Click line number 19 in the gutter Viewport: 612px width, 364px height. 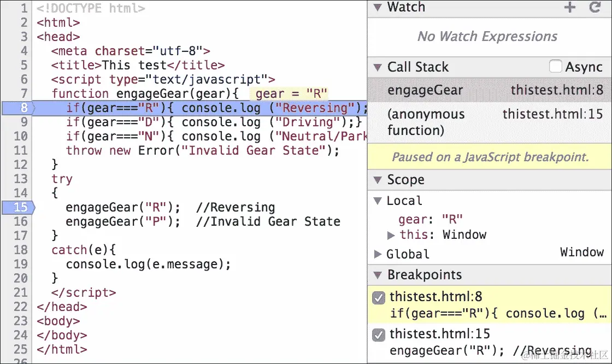tap(21, 264)
